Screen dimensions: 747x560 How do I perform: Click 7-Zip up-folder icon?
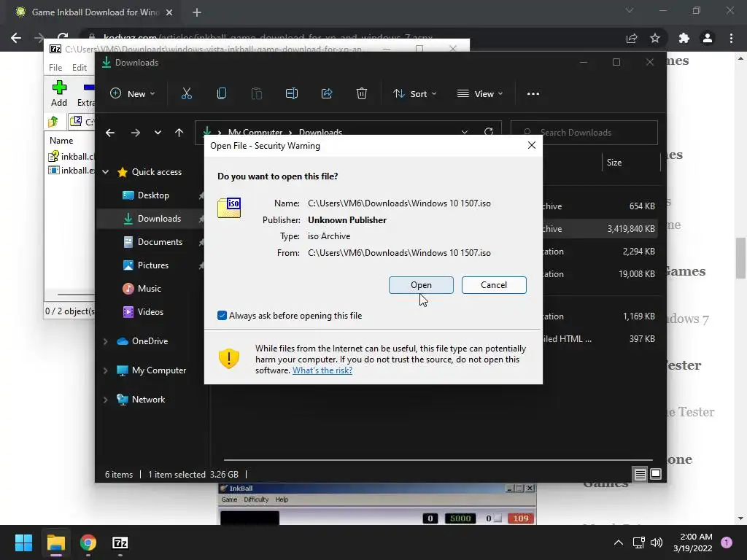(x=53, y=122)
